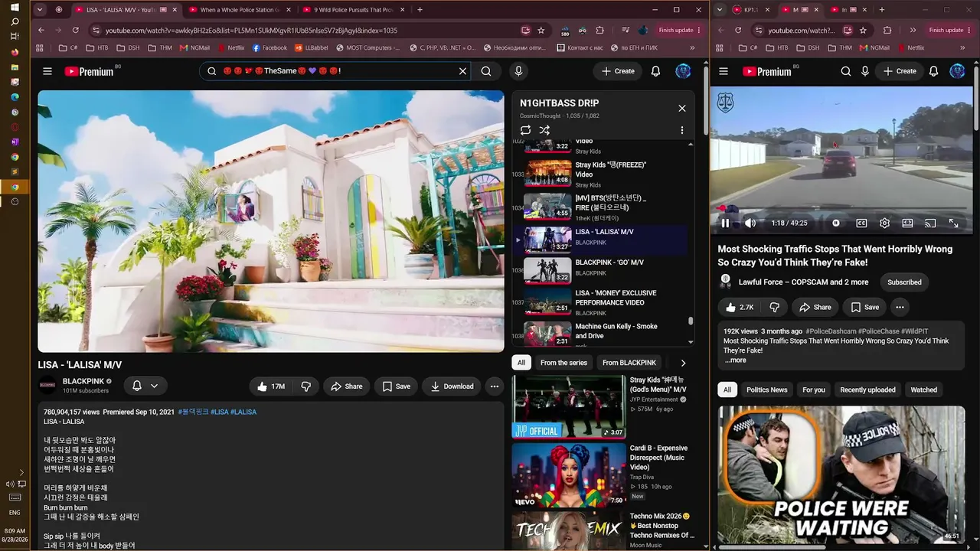Select 'Recently uploaded' chip in right window
The height and width of the screenshot is (551, 980).
click(867, 390)
